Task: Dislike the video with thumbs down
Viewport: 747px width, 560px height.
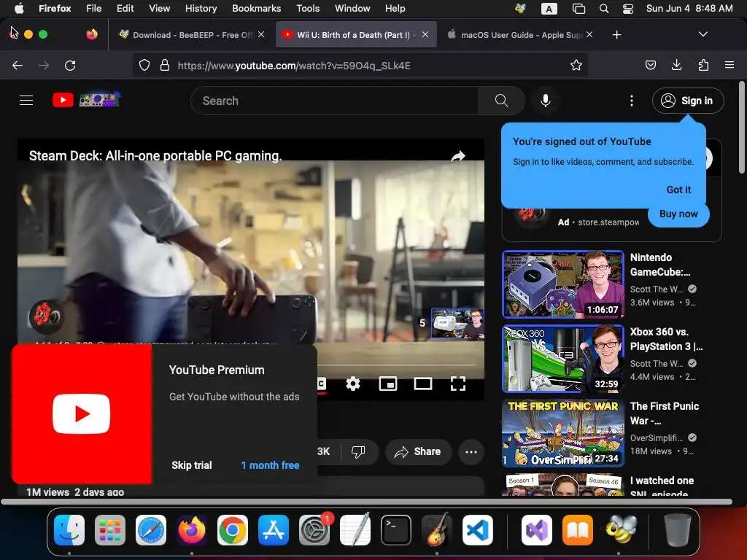Action: tap(358, 451)
